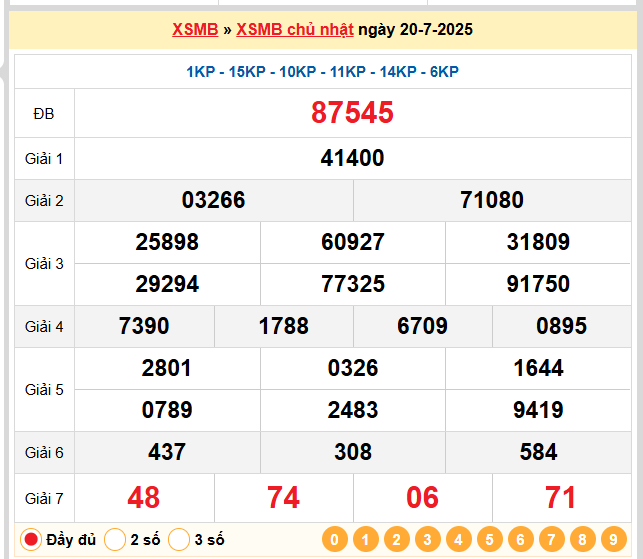Click the Giải 1 row label

pyautogui.click(x=44, y=159)
